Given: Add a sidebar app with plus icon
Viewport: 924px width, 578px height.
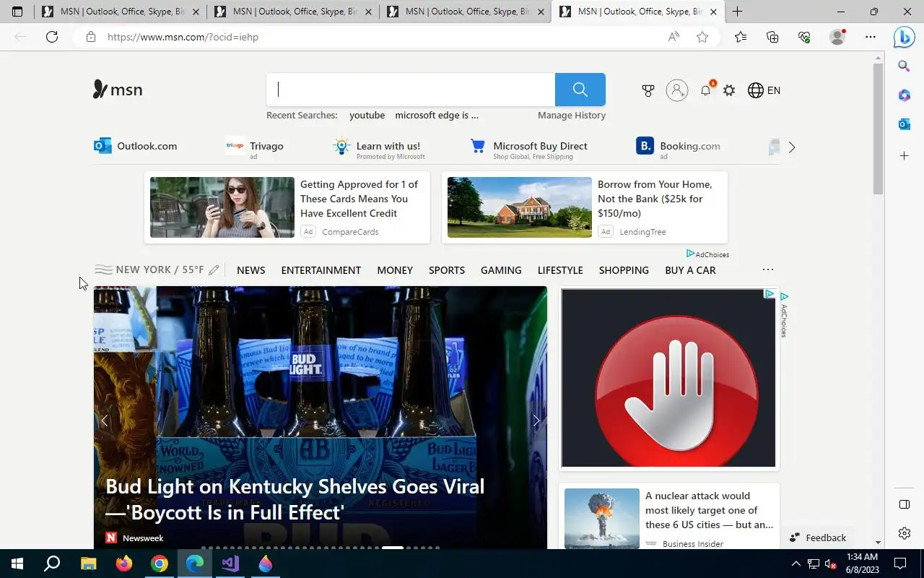Looking at the screenshot, I should point(904,156).
